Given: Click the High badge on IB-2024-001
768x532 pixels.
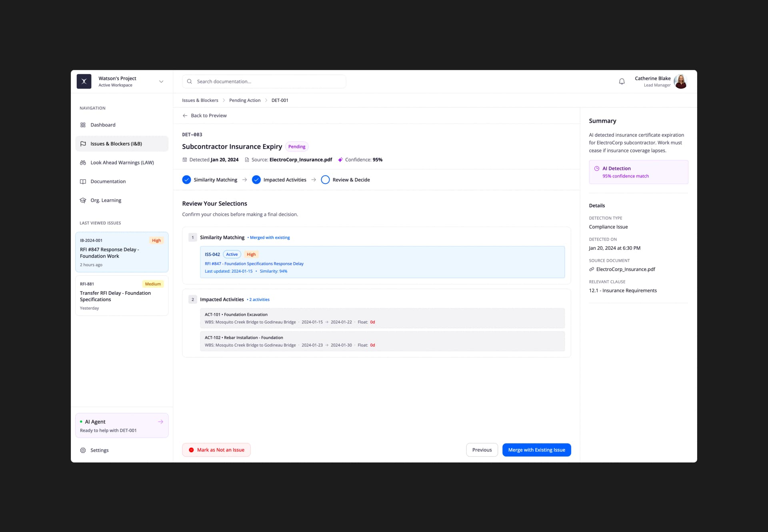Looking at the screenshot, I should (156, 241).
